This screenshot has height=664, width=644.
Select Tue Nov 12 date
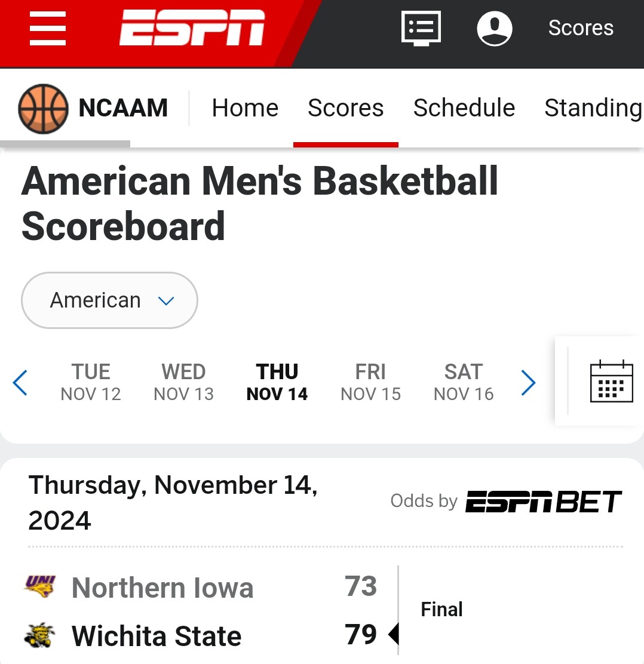pyautogui.click(x=91, y=382)
